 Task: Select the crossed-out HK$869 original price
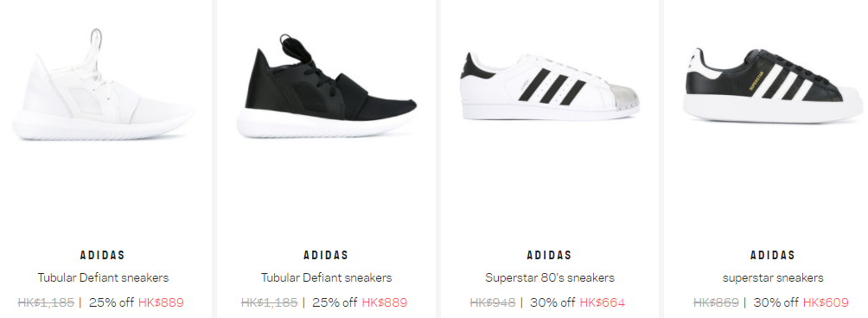point(716,302)
